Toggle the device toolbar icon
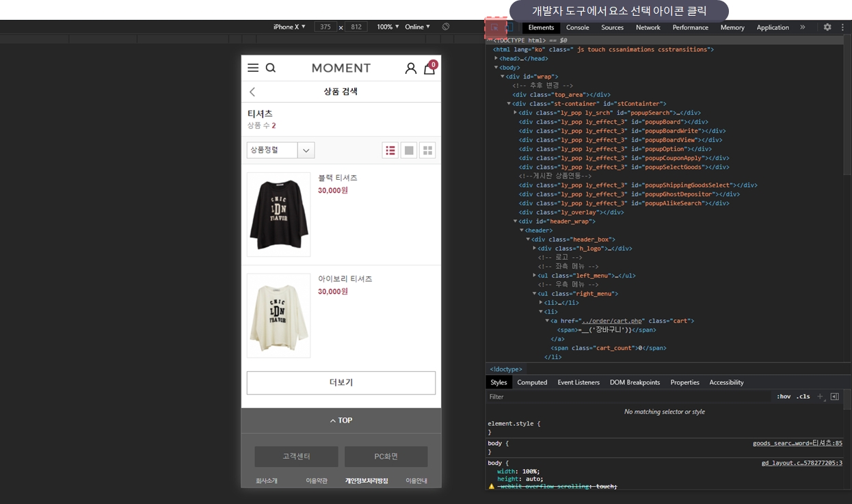This screenshot has width=852, height=504. point(509,27)
